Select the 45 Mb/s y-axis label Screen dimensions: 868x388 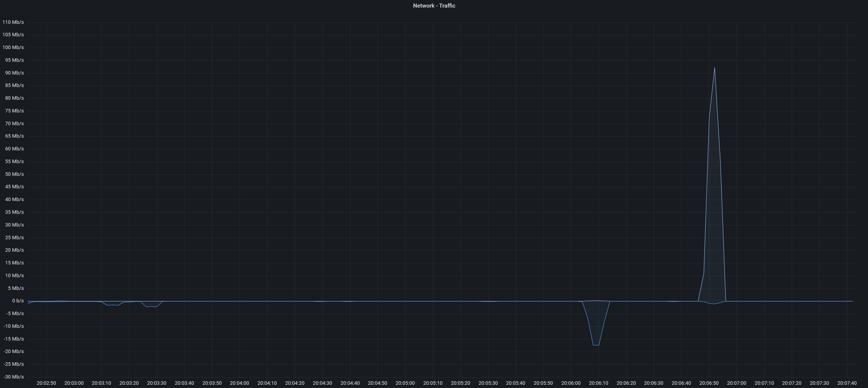point(14,187)
